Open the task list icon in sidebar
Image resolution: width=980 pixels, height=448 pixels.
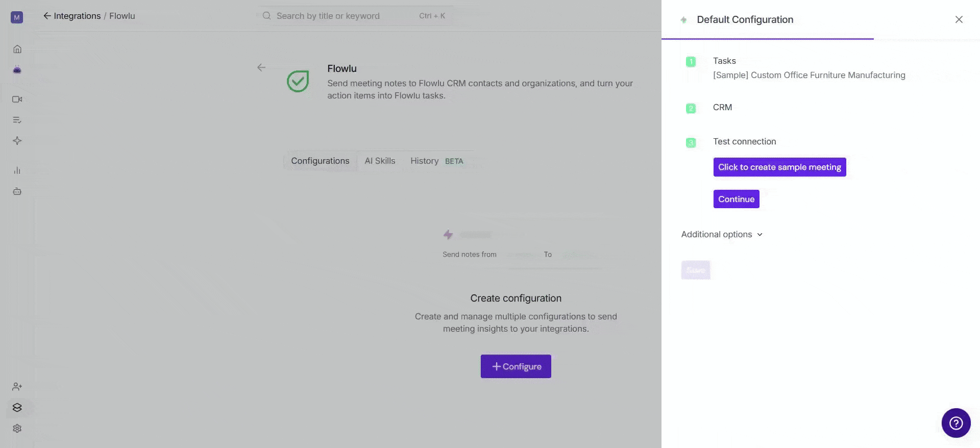[x=17, y=120]
